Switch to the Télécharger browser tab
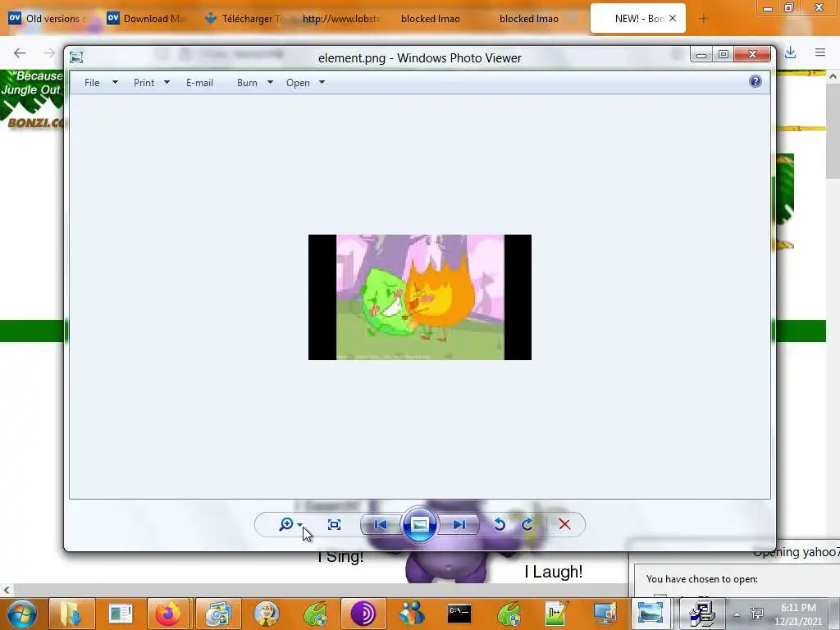Viewport: 840px width, 630px height. click(x=245, y=19)
